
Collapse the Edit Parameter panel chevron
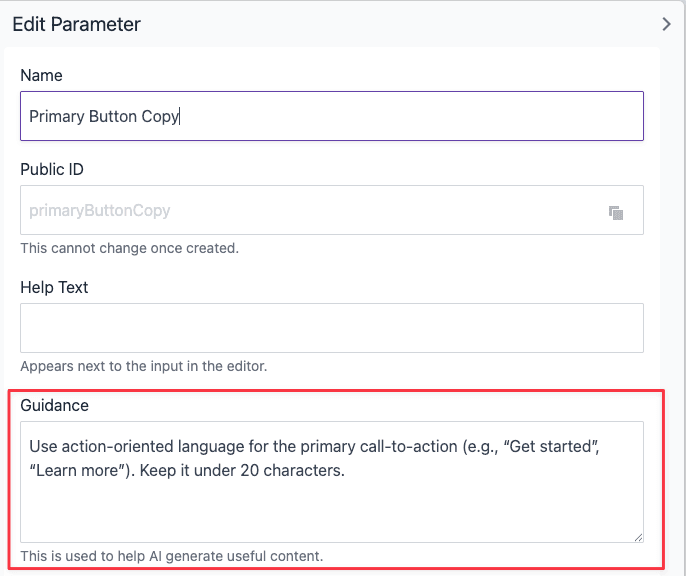(667, 24)
